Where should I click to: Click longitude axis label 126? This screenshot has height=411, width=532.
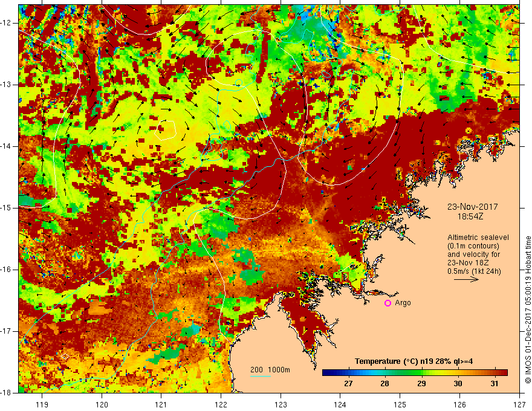[459, 404]
